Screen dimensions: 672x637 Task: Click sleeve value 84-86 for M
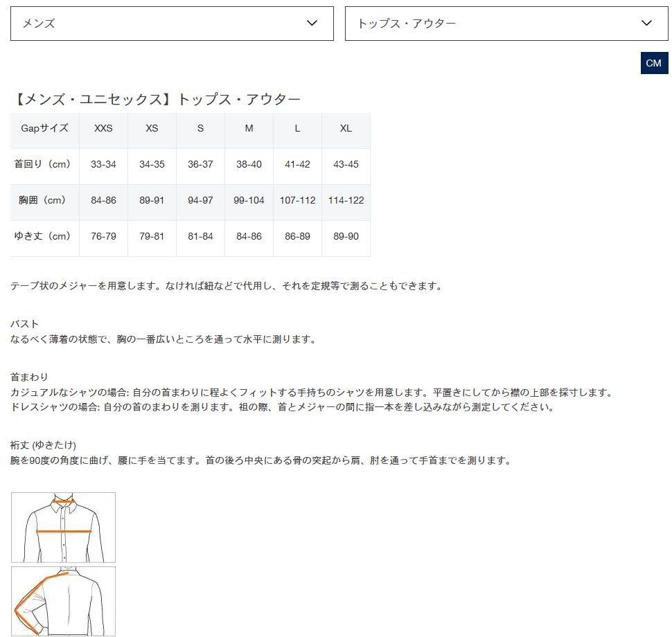coord(249,236)
